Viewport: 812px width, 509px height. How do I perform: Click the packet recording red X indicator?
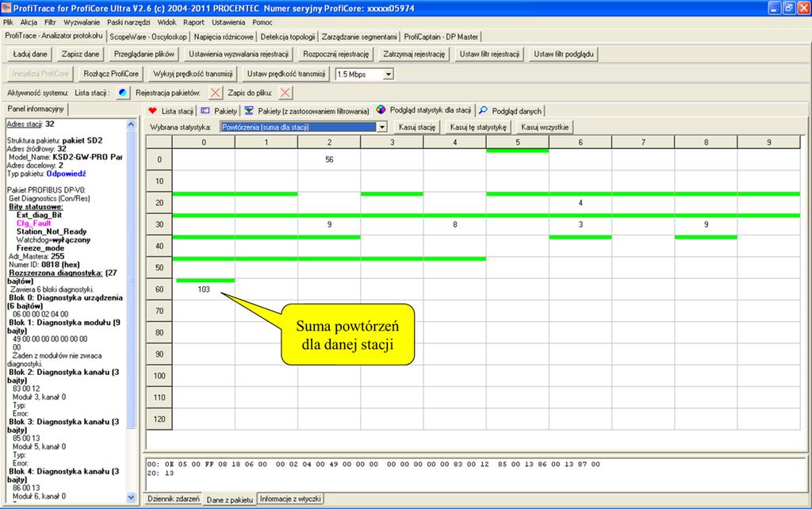216,93
